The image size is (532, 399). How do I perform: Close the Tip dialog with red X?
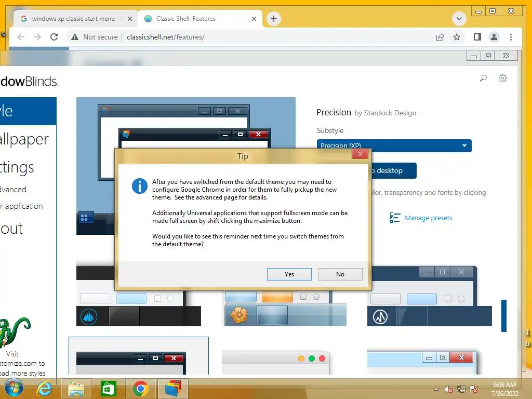click(x=360, y=154)
